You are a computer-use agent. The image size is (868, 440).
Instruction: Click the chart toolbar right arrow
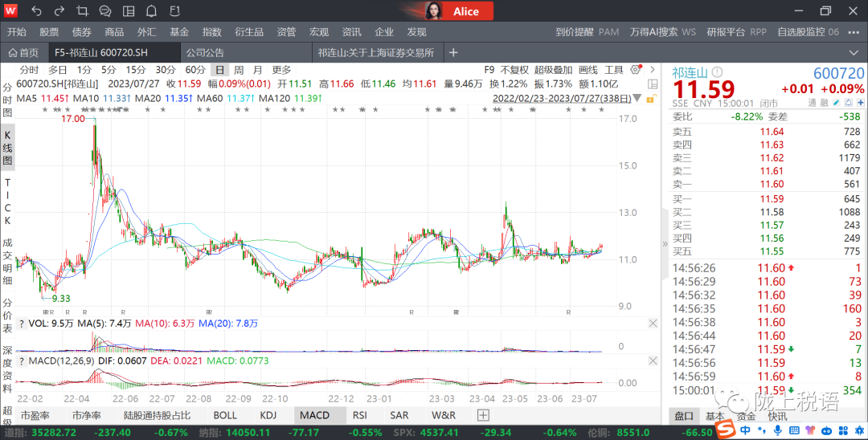(x=653, y=70)
